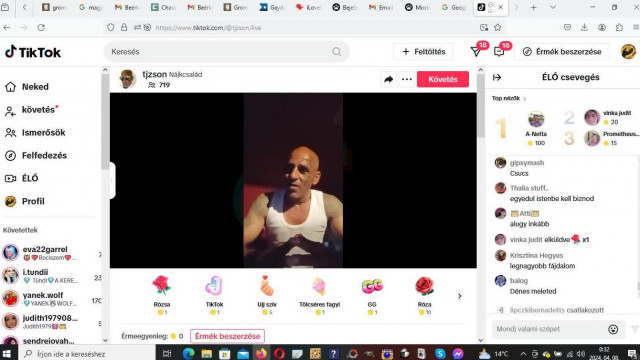Collapse the ÉLŐ csevegés chat panel
Viewport: 640px width, 360px height.
click(x=497, y=78)
